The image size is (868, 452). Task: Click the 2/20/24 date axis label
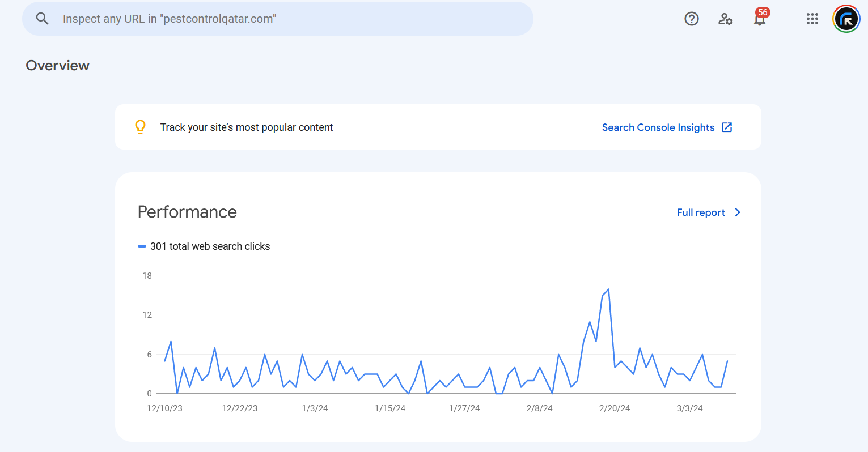tap(615, 408)
